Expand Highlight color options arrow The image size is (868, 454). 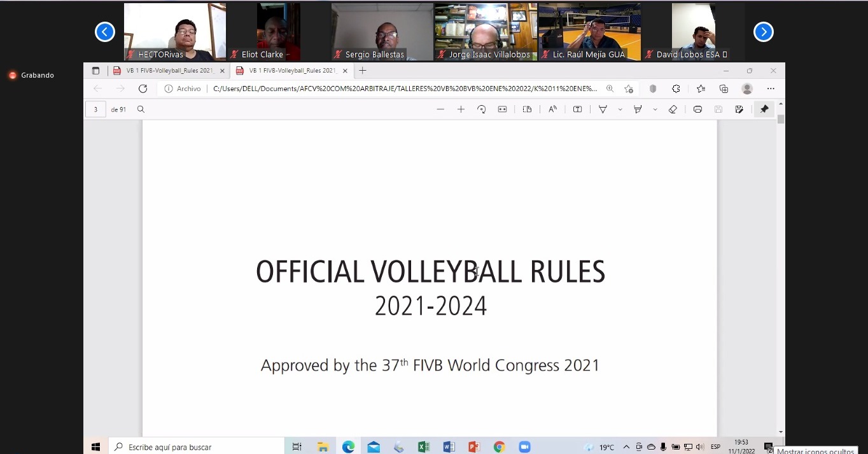[x=655, y=110]
